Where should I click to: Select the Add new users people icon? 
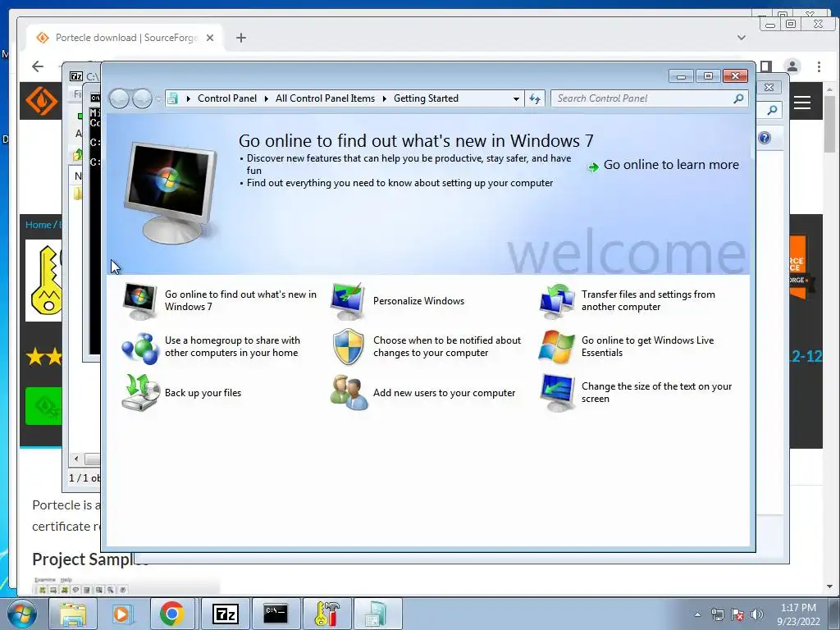click(349, 393)
